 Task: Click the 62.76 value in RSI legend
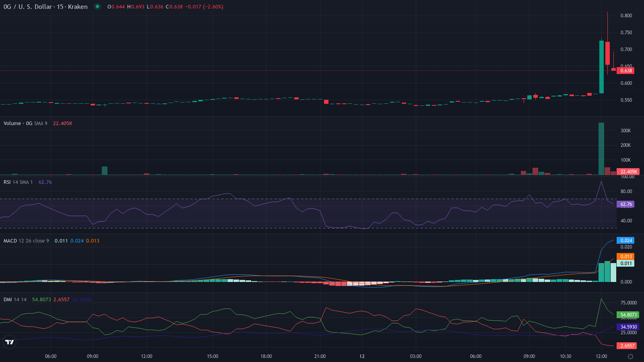(45, 182)
